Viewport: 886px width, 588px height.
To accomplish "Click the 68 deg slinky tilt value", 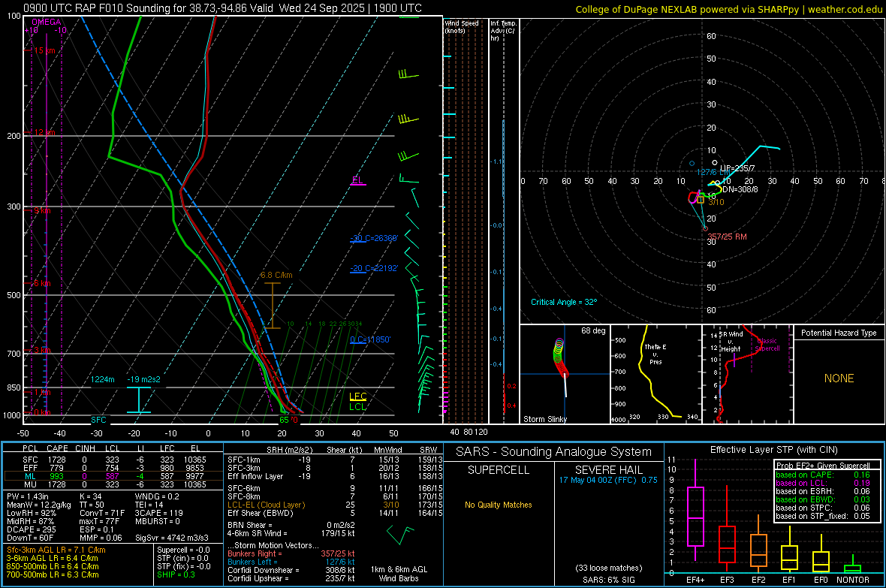I will tap(593, 330).
